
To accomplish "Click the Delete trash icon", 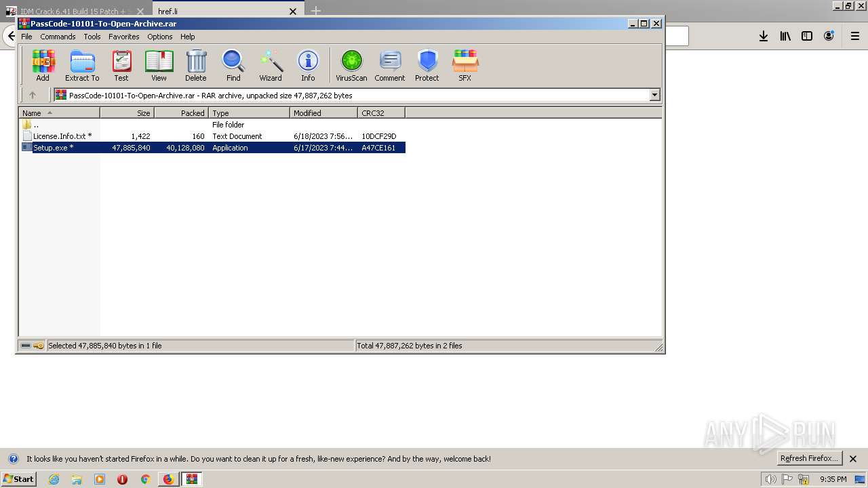I will point(196,66).
